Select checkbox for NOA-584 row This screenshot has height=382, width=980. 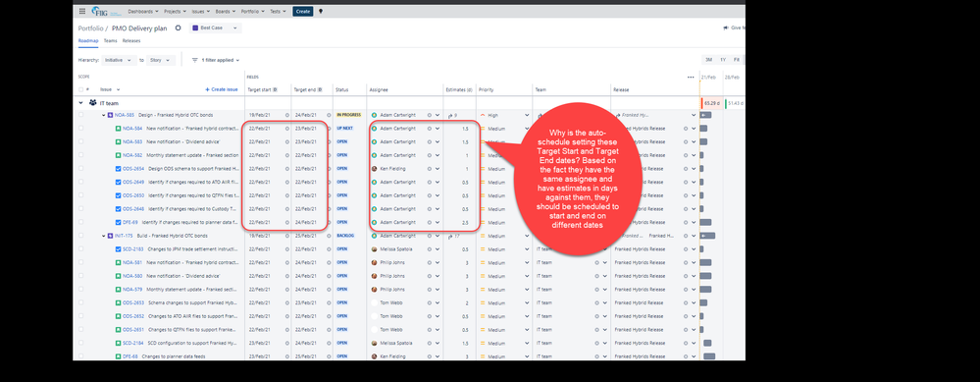tap(80, 129)
